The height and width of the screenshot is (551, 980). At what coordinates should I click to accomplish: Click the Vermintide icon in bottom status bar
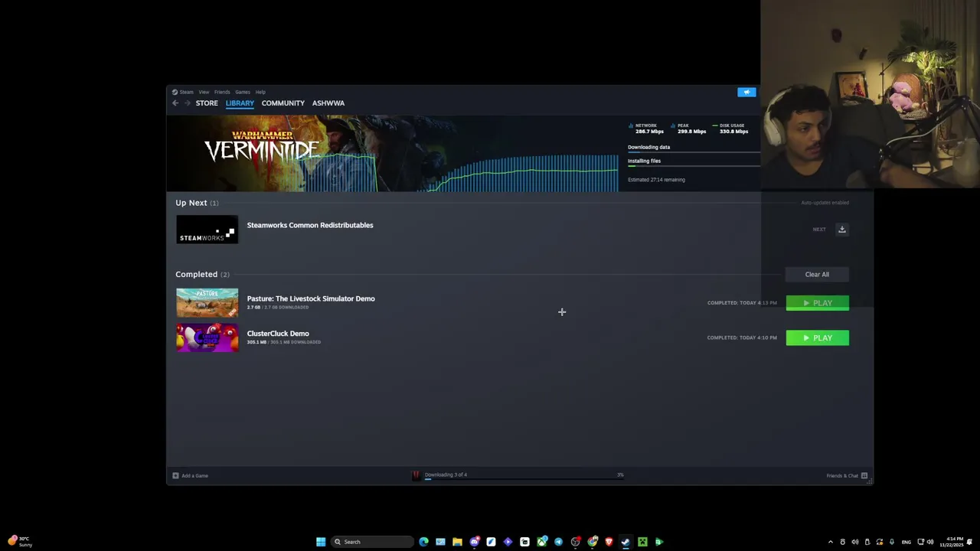tap(416, 475)
